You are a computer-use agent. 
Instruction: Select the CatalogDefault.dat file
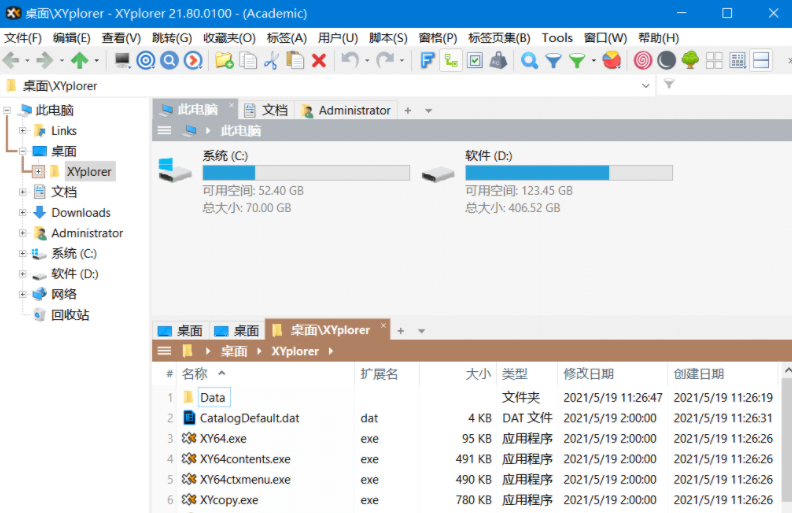pyautogui.click(x=249, y=418)
